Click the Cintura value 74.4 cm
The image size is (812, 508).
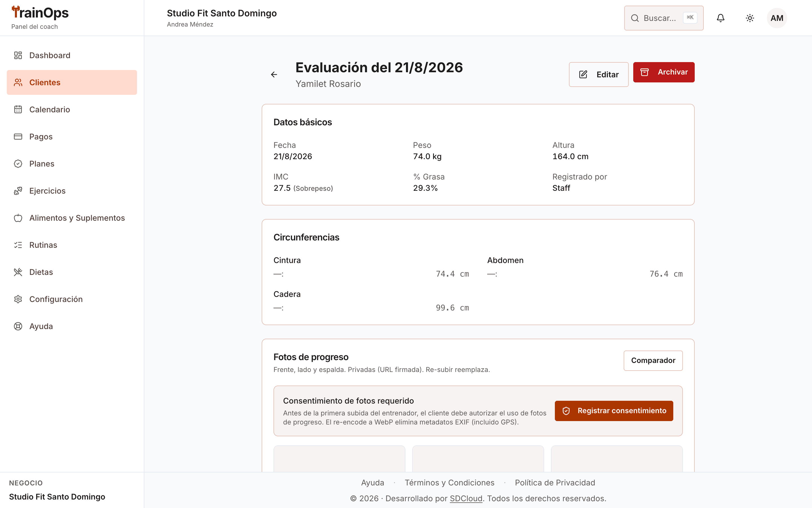(x=452, y=274)
